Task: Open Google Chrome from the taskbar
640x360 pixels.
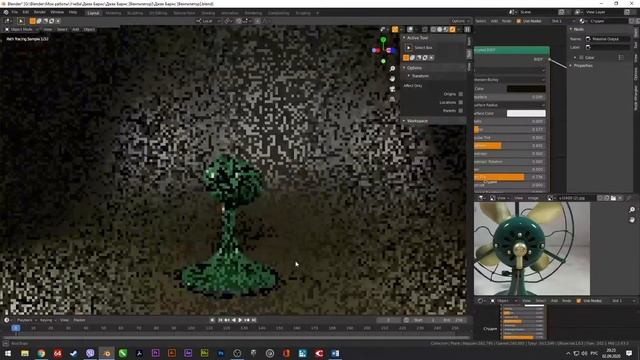Action: (41, 353)
